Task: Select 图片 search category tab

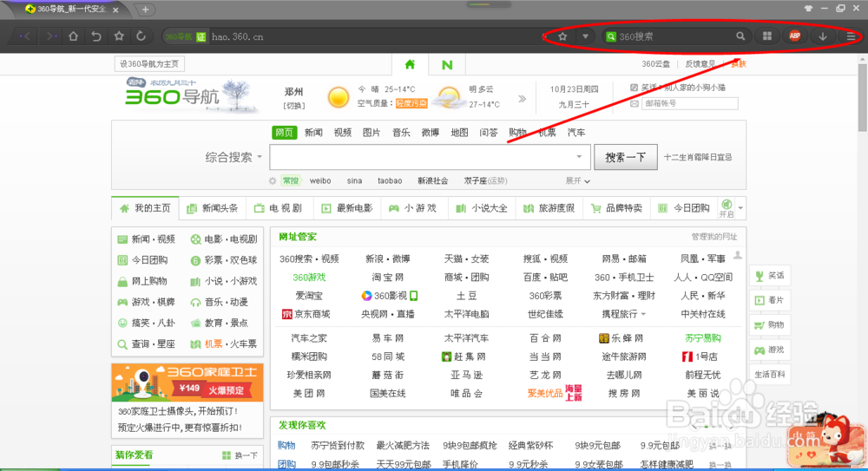Action: click(372, 133)
